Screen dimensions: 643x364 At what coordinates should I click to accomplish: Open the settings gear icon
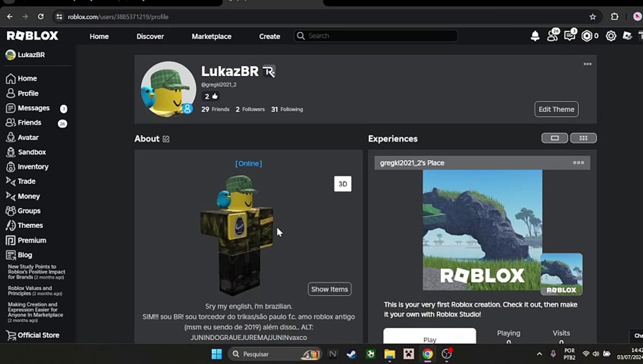[611, 36]
